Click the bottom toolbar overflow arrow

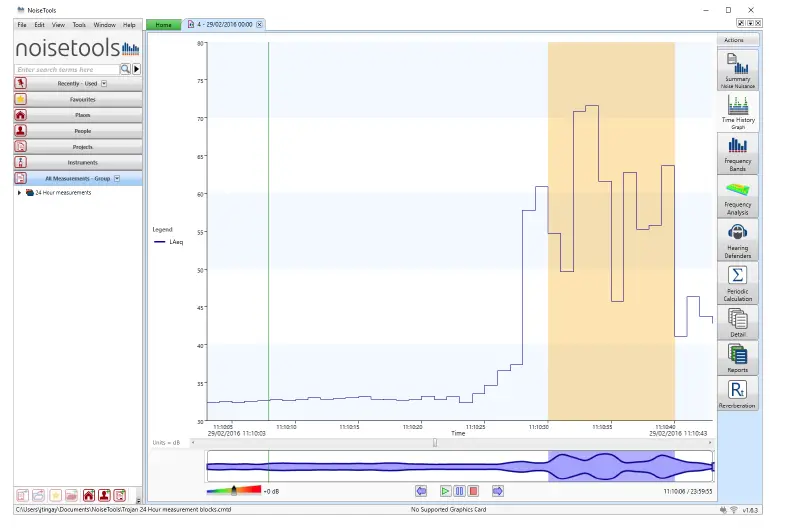[x=138, y=501]
